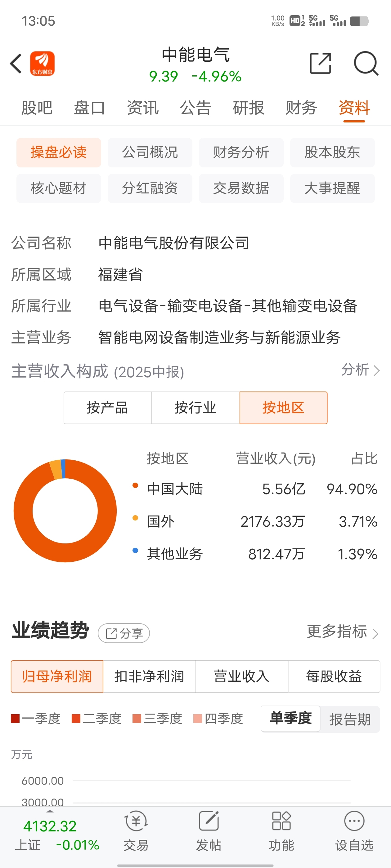Switch to the 股吧 tab

tap(37, 108)
